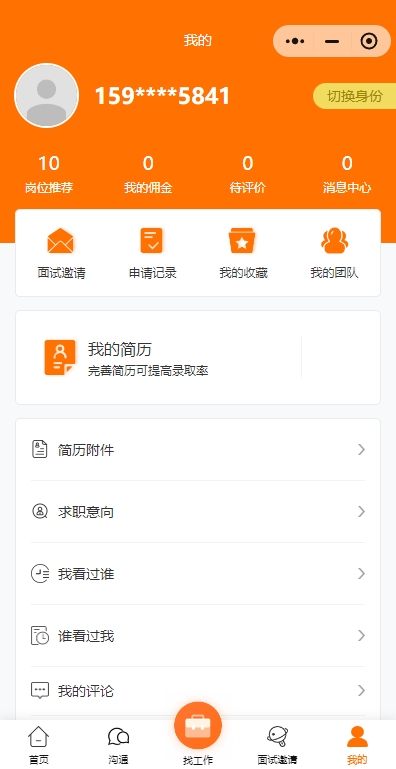Screen dimensions: 396x769
Task: Tap phone number 159****5841
Action: (x=162, y=96)
